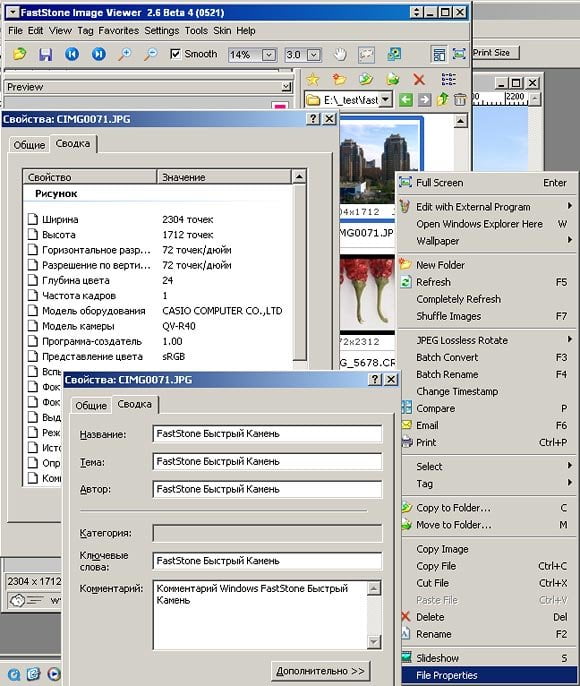Choose File Properties in context menu
580x686 pixels.
click(489, 676)
